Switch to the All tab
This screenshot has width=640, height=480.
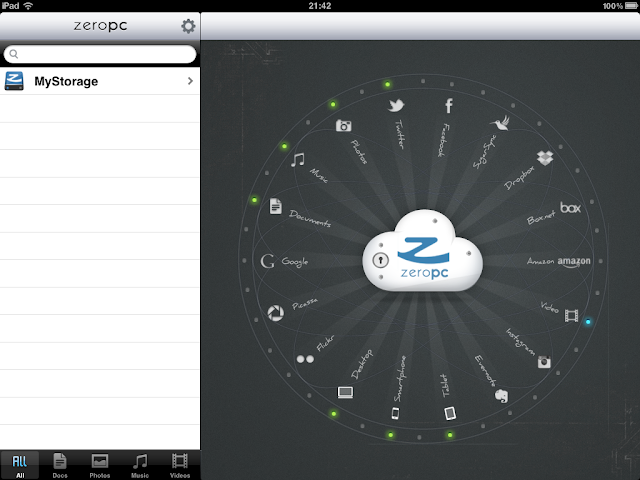click(x=20, y=465)
